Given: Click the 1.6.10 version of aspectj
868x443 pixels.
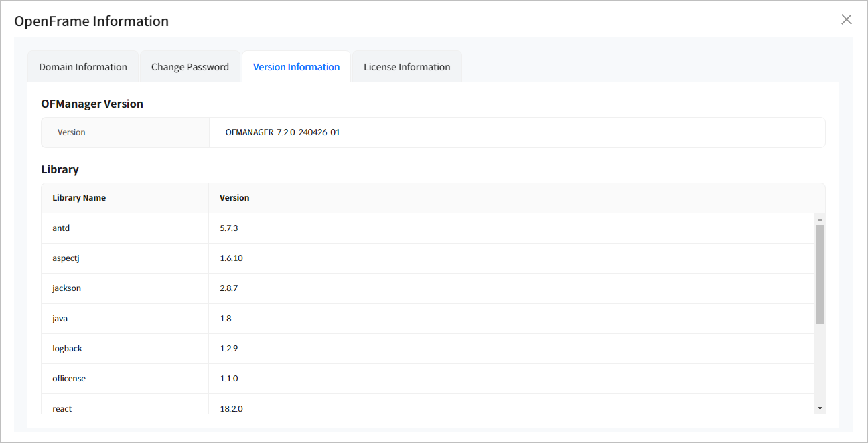Looking at the screenshot, I should coord(231,258).
